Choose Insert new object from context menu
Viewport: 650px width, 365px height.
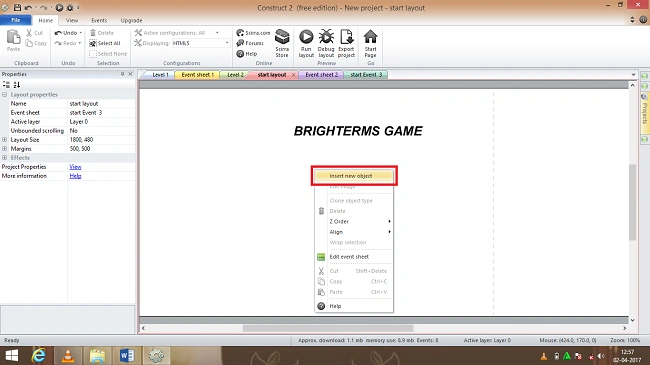click(x=354, y=176)
